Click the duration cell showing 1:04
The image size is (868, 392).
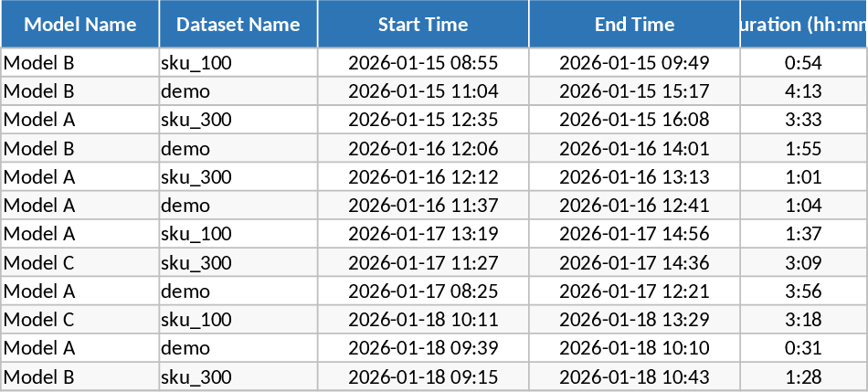pyautogui.click(x=803, y=206)
